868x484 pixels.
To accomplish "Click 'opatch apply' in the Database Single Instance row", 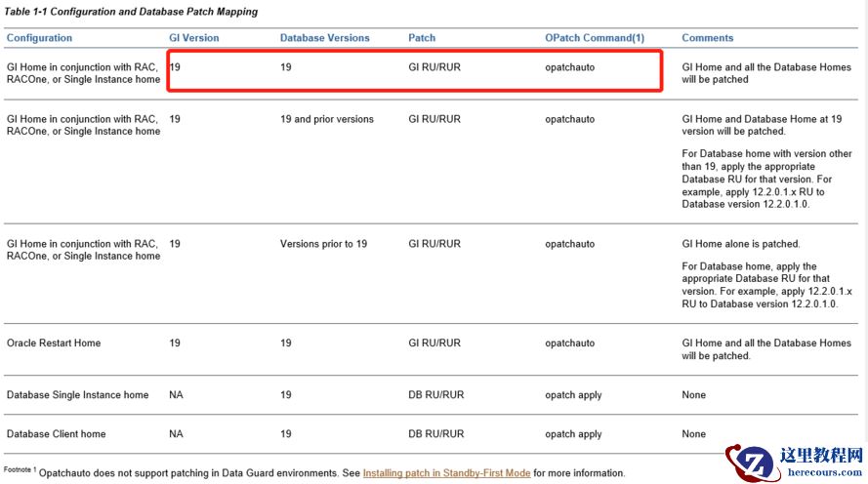I will [573, 395].
